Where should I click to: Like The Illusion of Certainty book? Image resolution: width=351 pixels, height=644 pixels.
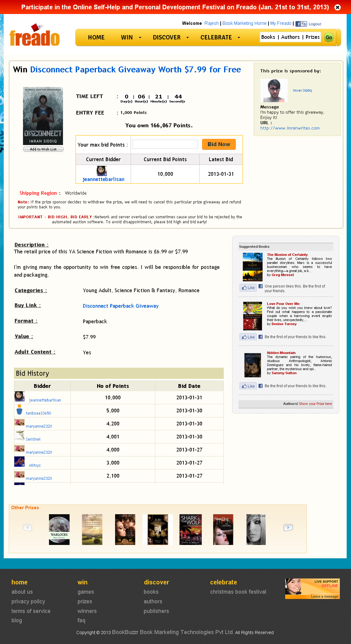pos(248,288)
